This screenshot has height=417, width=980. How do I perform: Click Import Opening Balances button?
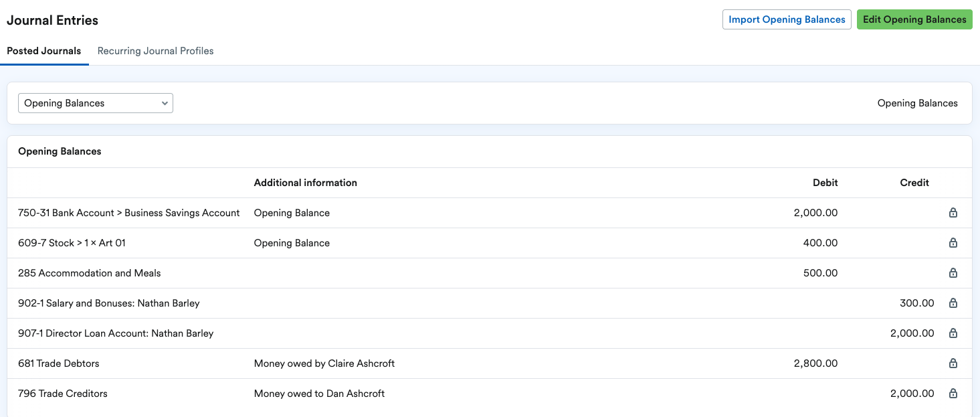[787, 19]
